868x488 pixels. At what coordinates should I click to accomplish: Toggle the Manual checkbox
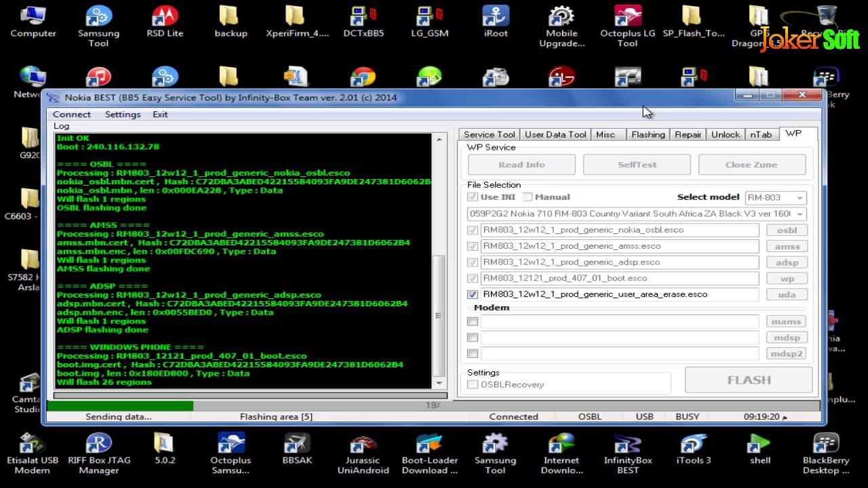pyautogui.click(x=527, y=197)
